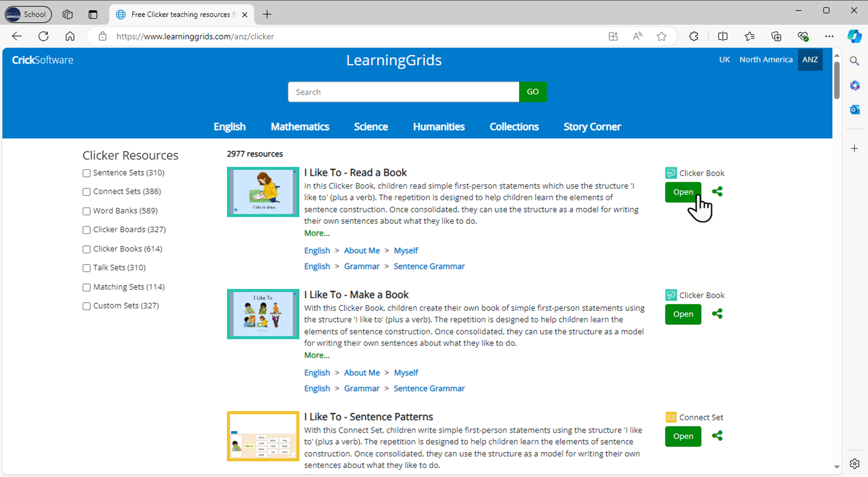Image resolution: width=868 pixels, height=477 pixels.
Task: Open the English menu
Action: click(x=230, y=127)
